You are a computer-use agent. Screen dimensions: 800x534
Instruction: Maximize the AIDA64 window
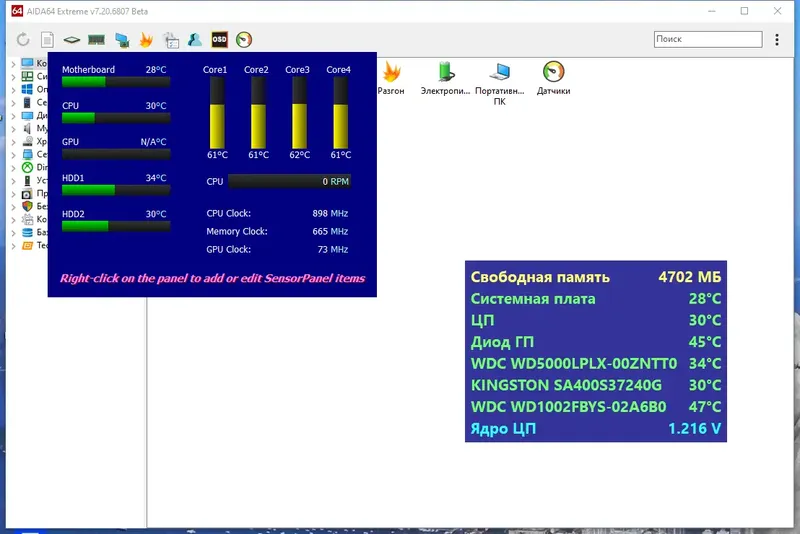[744, 11]
